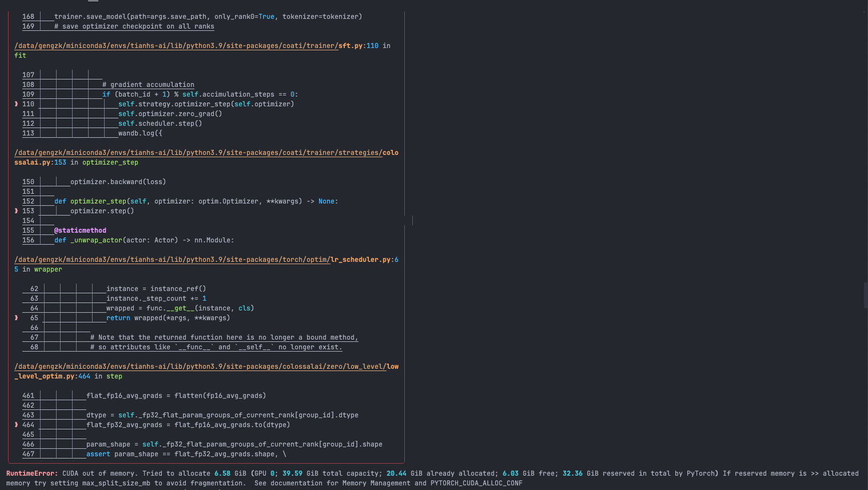Screen dimensions: 868x490
Task: Click the 'optimizer.step()' line 153
Action: point(102,211)
